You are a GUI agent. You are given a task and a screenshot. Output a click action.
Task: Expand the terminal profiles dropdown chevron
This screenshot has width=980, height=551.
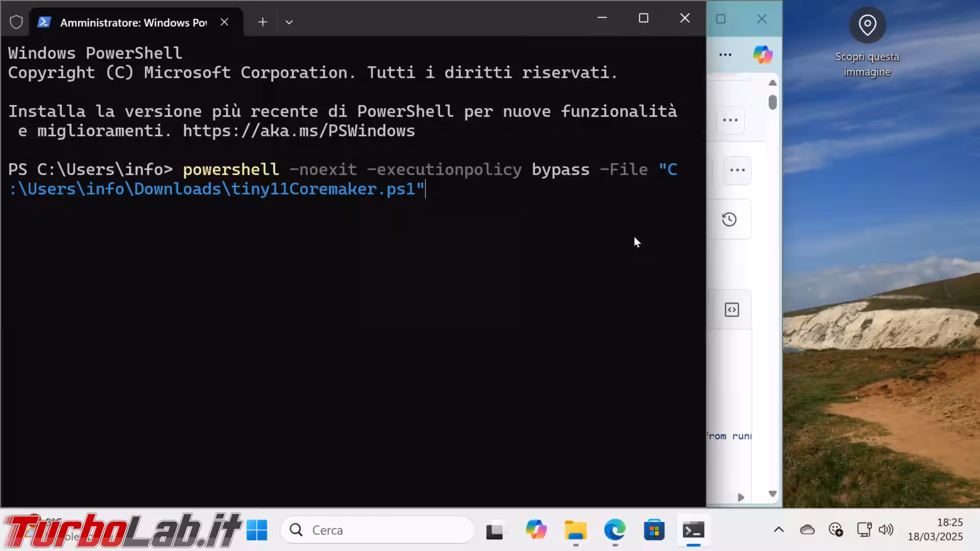point(289,22)
